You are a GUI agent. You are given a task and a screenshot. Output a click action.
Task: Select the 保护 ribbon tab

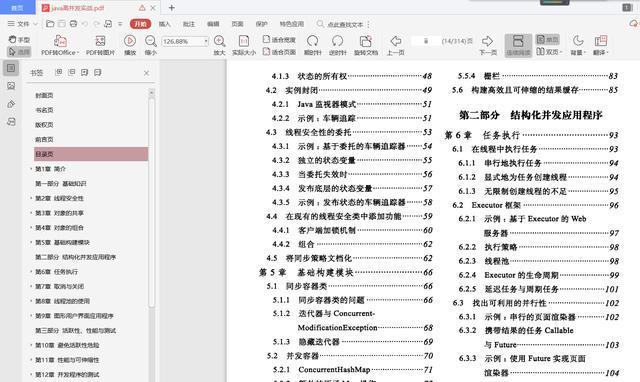click(x=262, y=24)
